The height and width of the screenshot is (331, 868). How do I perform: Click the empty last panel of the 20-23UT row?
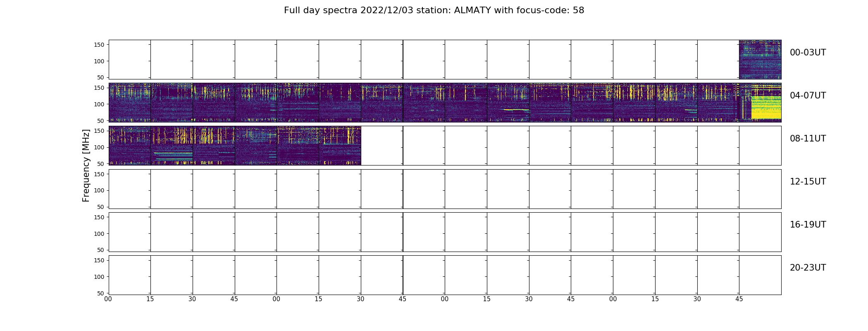760,275
